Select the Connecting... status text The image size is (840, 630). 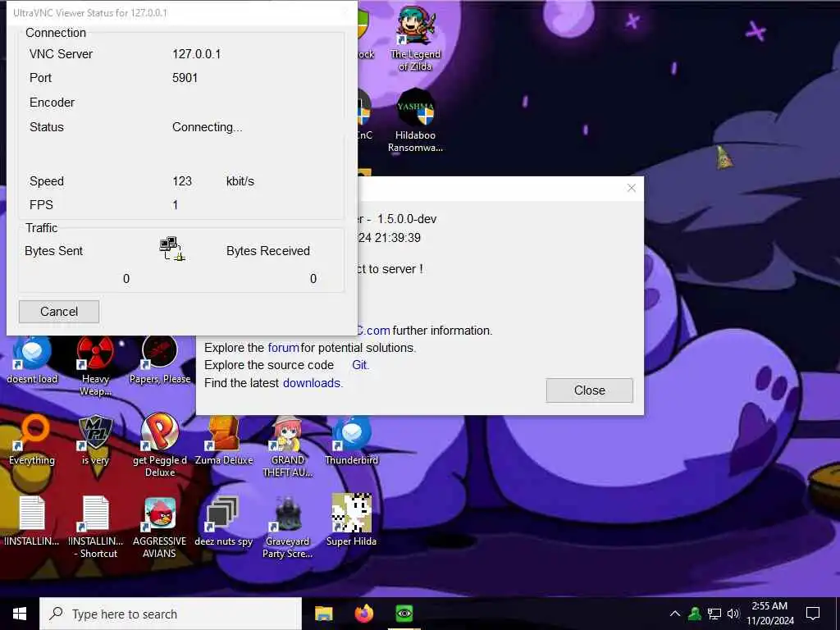208,127
